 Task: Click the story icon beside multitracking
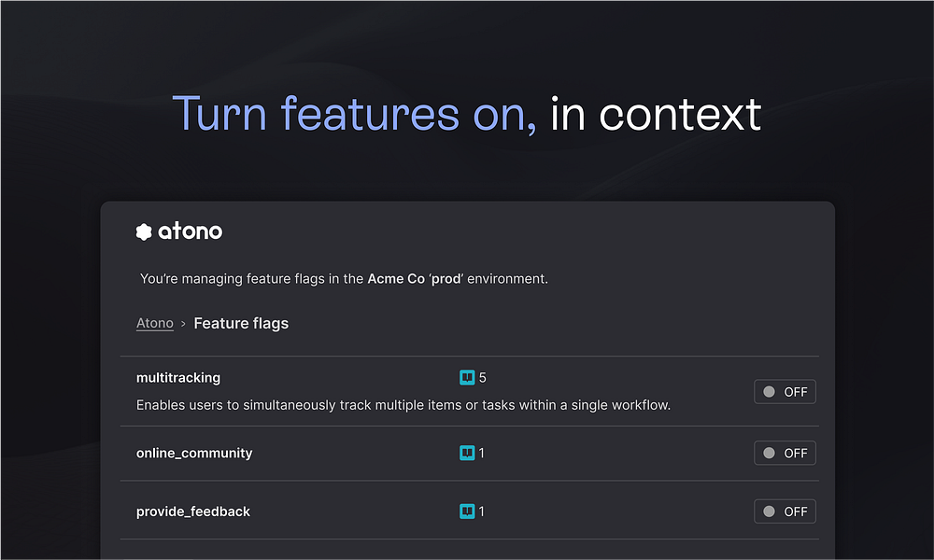(x=467, y=378)
